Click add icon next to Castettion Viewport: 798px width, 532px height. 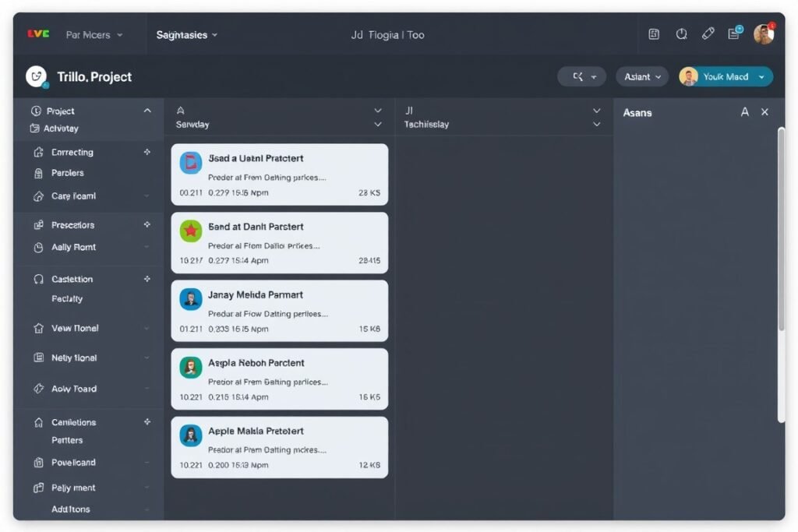[x=147, y=279]
